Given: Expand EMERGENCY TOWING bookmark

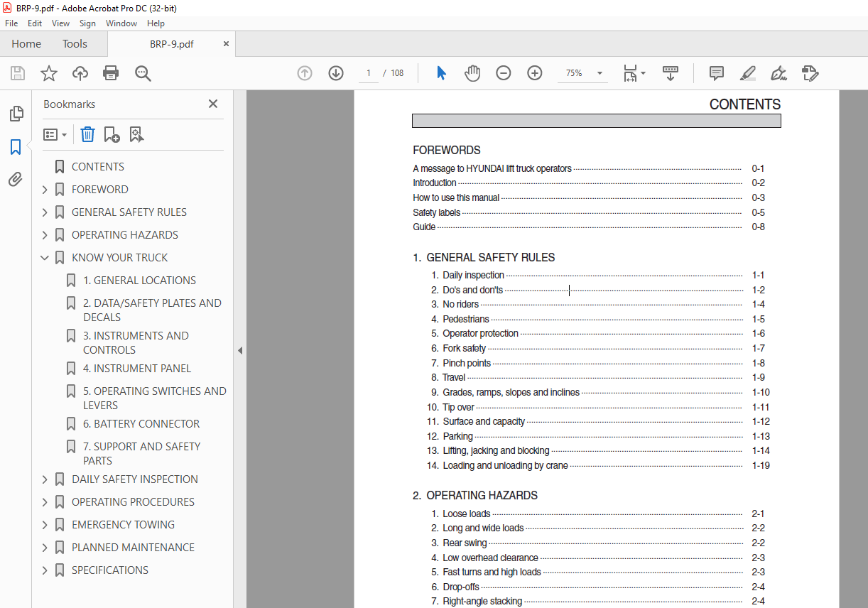Looking at the screenshot, I should [x=45, y=525].
